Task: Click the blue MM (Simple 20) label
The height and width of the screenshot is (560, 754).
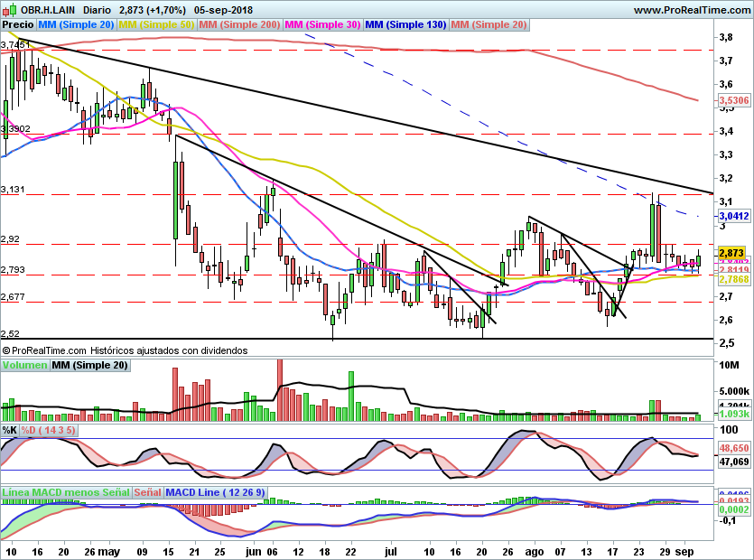Action: 76,24
